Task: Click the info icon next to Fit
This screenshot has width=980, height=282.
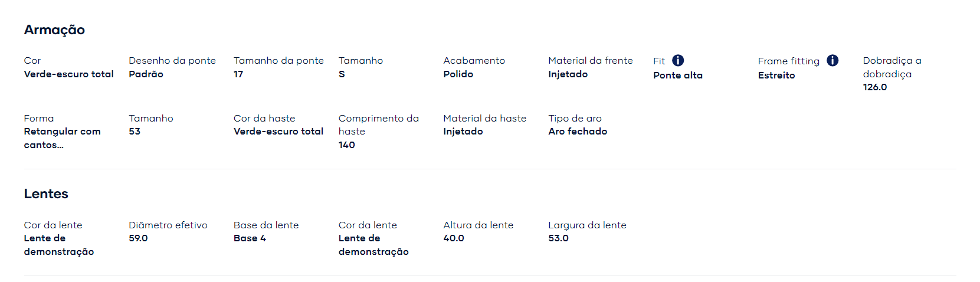Action: [x=678, y=61]
